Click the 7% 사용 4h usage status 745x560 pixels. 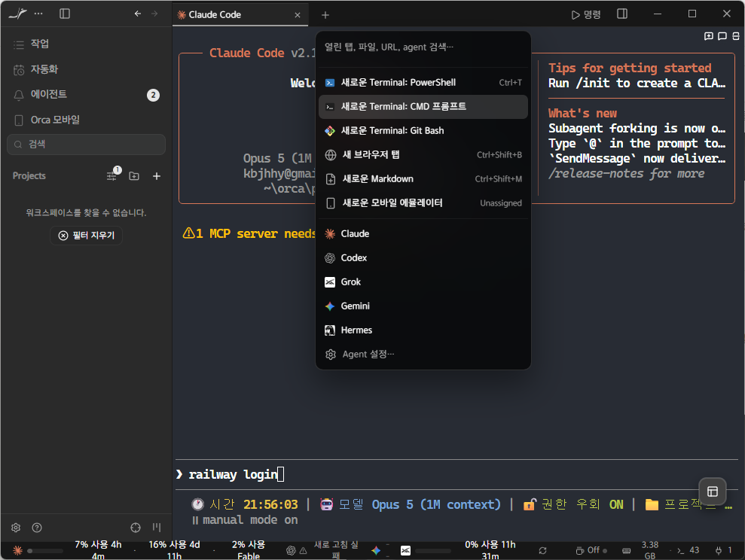(98, 550)
